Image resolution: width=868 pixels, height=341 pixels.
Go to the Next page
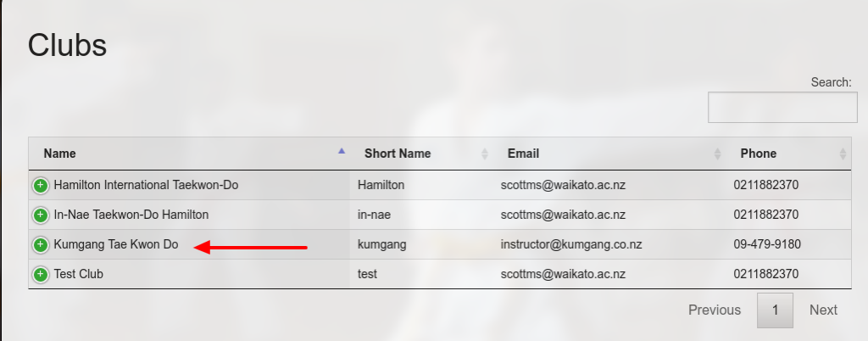(x=823, y=310)
